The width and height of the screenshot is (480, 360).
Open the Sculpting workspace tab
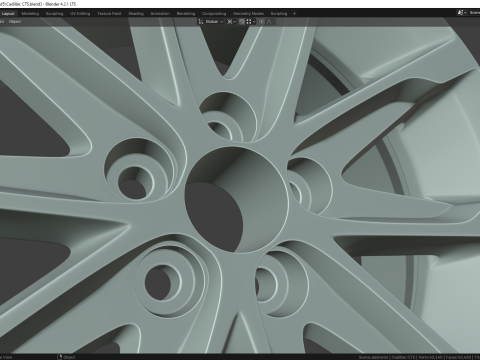tap(54, 14)
